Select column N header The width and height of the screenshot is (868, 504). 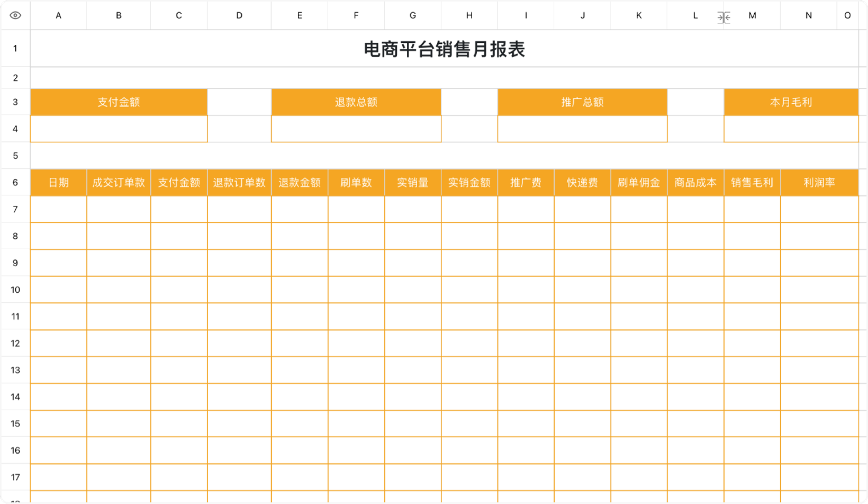[x=809, y=15]
